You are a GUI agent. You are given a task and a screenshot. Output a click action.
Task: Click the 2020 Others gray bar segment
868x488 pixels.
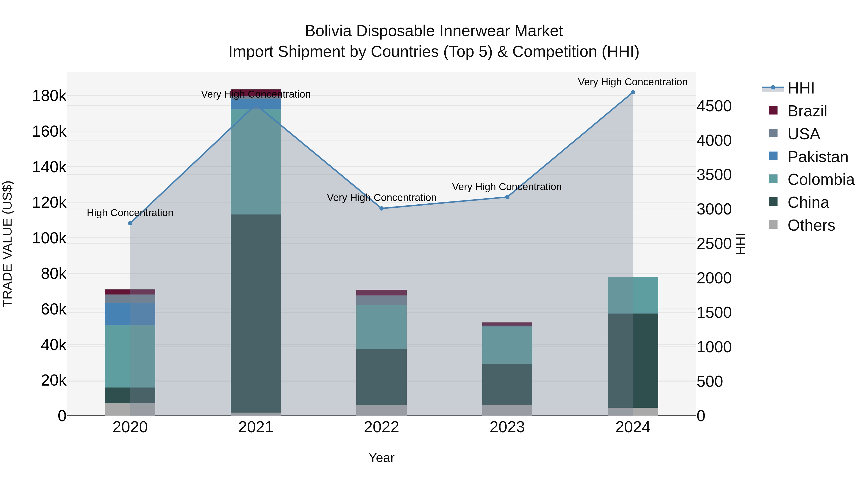pyautogui.click(x=130, y=409)
